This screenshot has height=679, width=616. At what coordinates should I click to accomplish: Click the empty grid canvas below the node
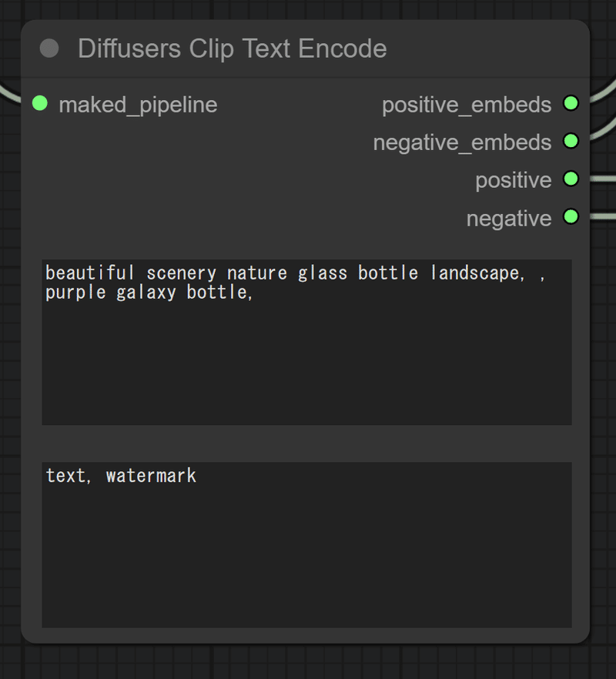[308, 662]
